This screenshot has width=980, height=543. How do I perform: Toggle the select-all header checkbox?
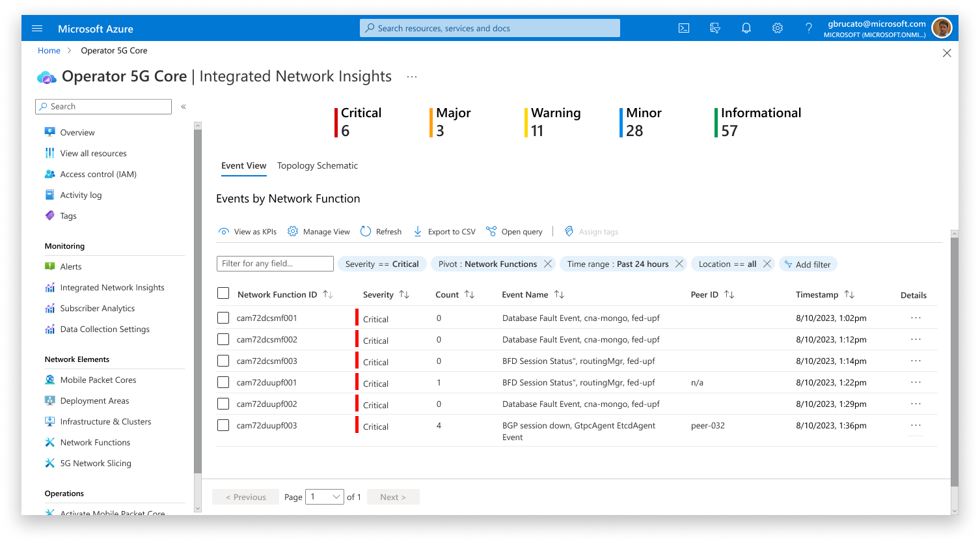pyautogui.click(x=223, y=293)
